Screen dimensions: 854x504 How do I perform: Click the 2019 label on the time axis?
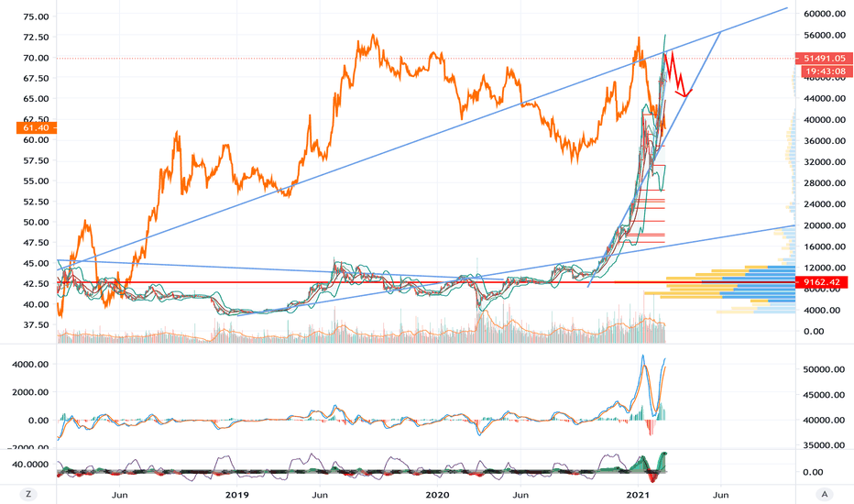point(237,495)
